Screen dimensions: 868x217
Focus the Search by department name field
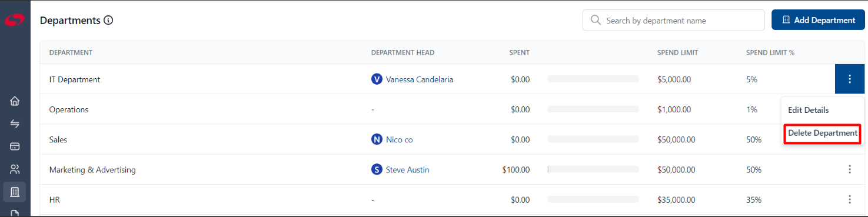[674, 20]
